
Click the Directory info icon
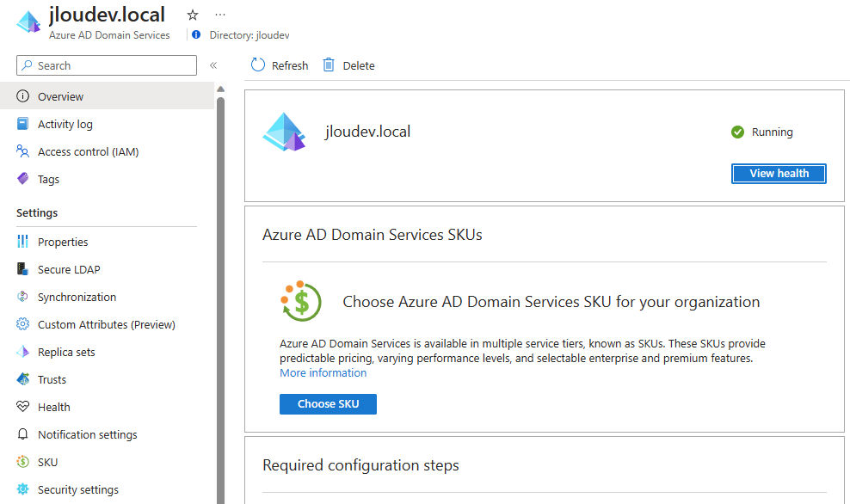pos(196,34)
